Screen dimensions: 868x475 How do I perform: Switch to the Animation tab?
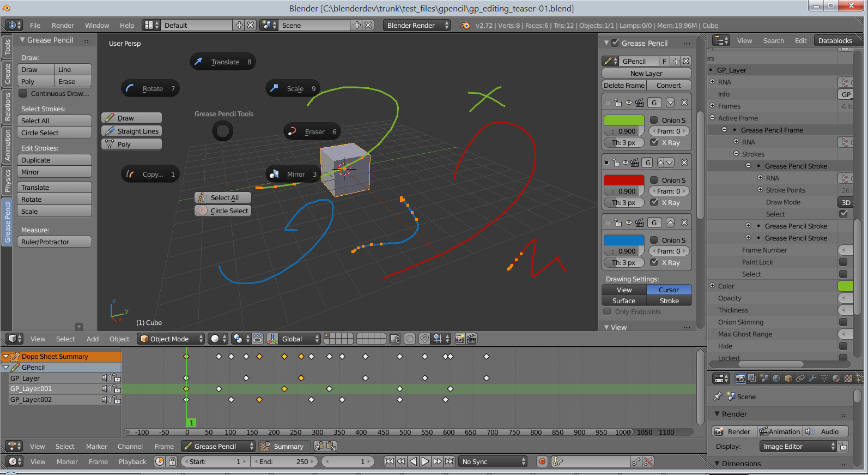tap(7, 145)
